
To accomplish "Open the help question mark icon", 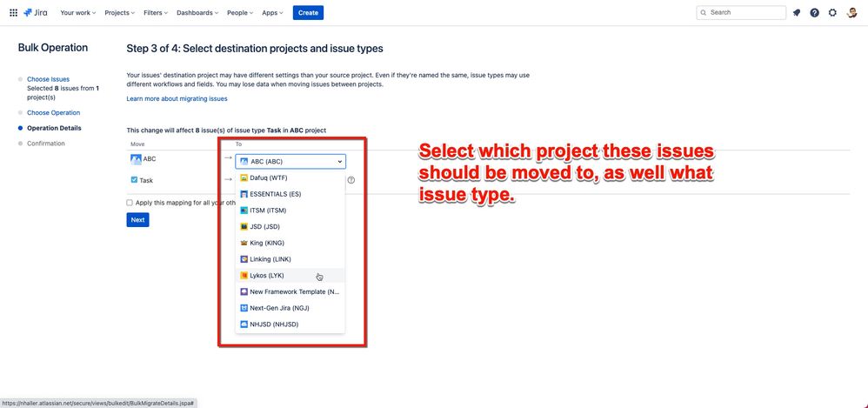I will [x=814, y=13].
